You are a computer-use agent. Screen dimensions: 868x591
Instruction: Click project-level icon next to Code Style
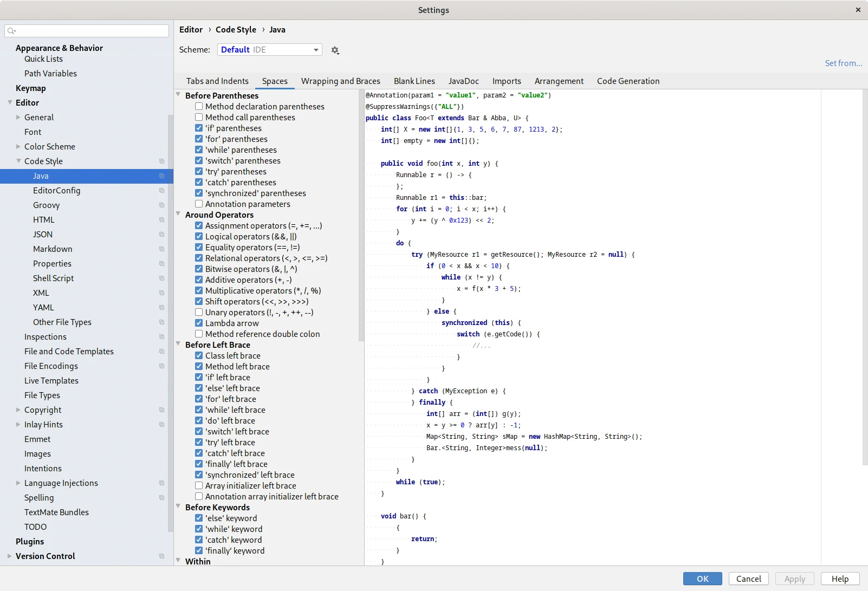(161, 161)
